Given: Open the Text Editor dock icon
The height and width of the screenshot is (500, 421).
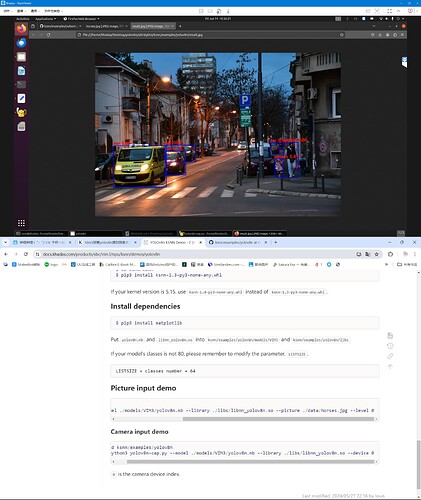Looking at the screenshot, I should [21, 98].
